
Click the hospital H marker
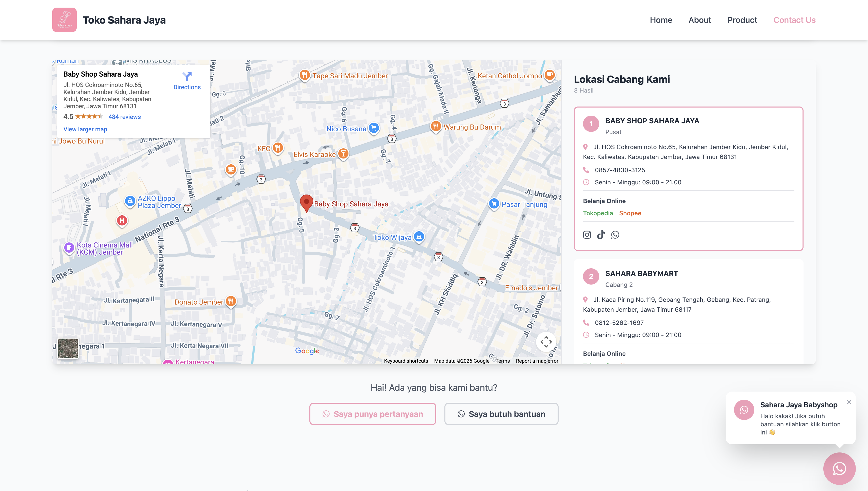tap(122, 221)
